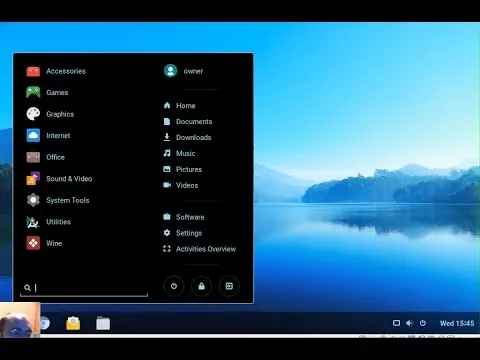Open the Utilities menu label
Screen dimensions: 480x360
[58, 222]
